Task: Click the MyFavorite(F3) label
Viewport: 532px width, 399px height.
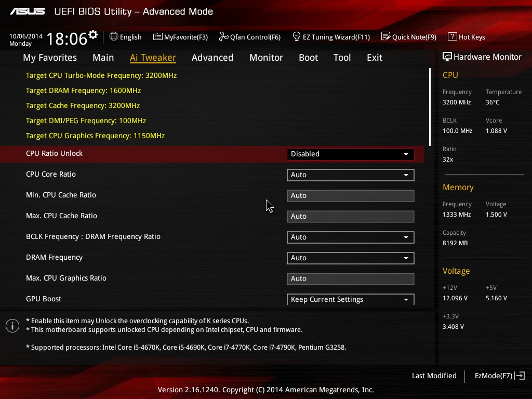Action: (x=186, y=37)
